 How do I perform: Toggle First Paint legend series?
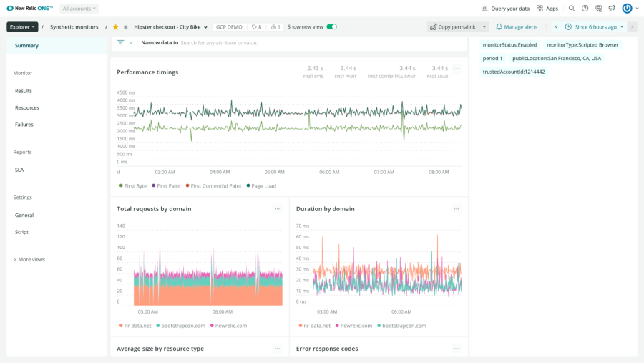(166, 186)
